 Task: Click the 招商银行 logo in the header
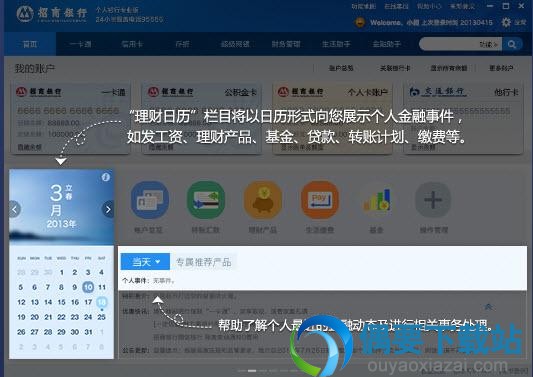click(x=52, y=14)
